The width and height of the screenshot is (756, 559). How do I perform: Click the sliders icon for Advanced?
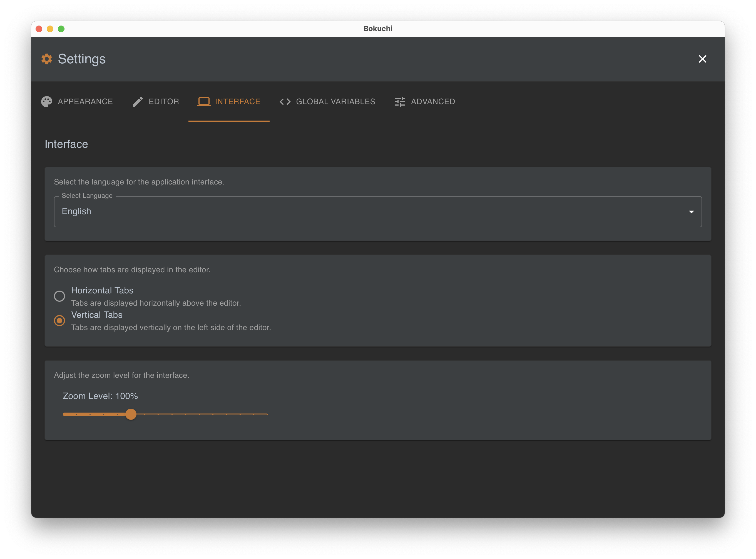[400, 101]
